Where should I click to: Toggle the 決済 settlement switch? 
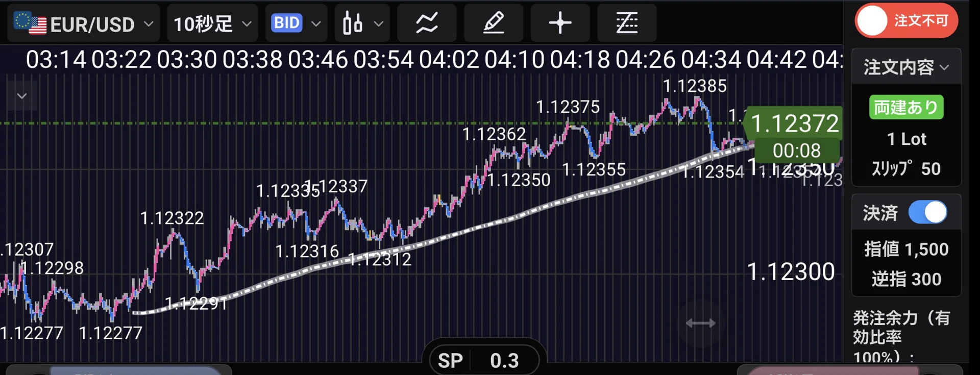click(x=928, y=212)
